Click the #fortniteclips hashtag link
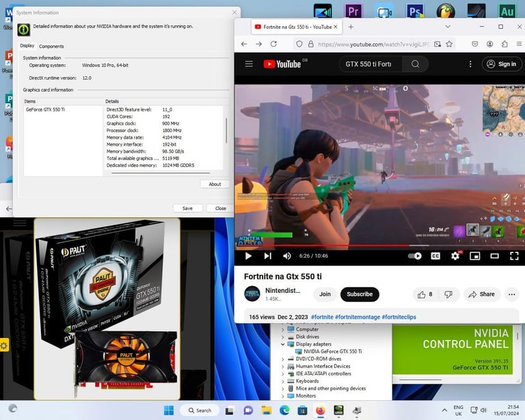 point(399,317)
